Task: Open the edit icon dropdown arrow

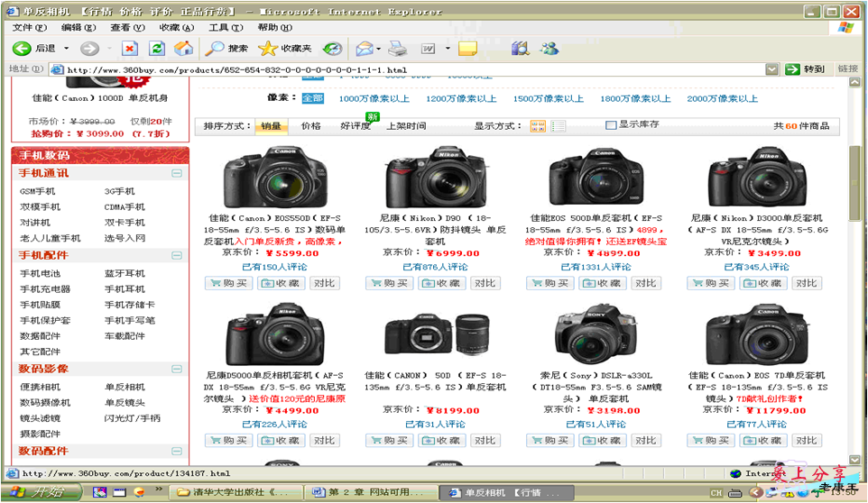Action: [x=448, y=49]
